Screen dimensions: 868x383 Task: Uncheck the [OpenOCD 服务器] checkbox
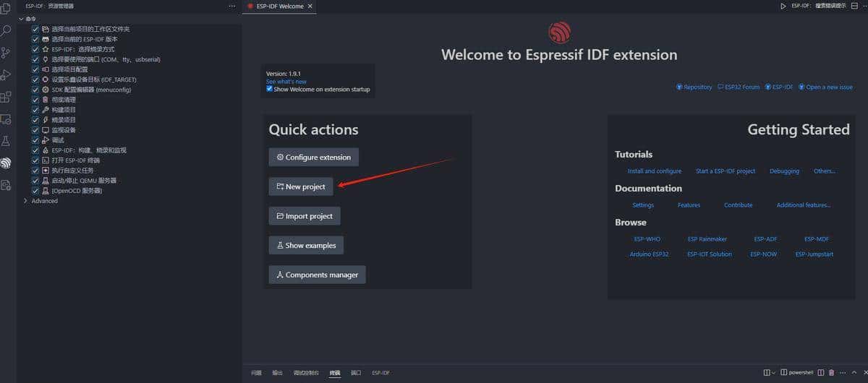pos(35,191)
